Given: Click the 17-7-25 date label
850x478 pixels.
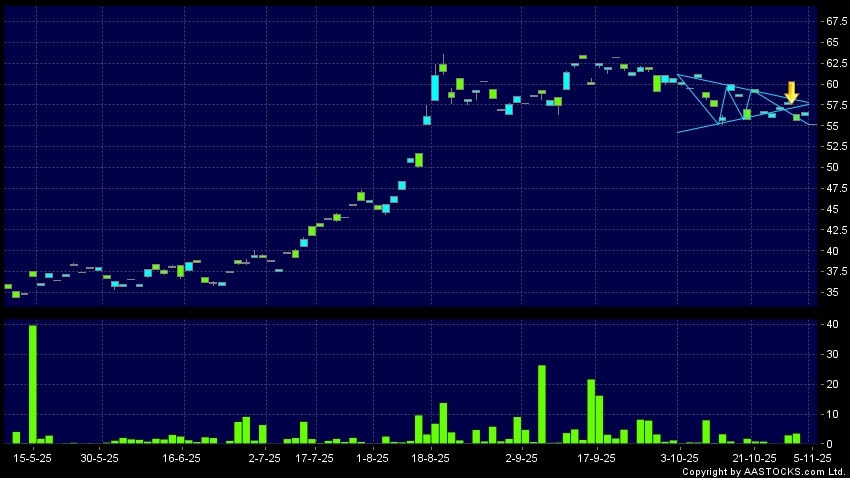Looking at the screenshot, I should click(314, 457).
